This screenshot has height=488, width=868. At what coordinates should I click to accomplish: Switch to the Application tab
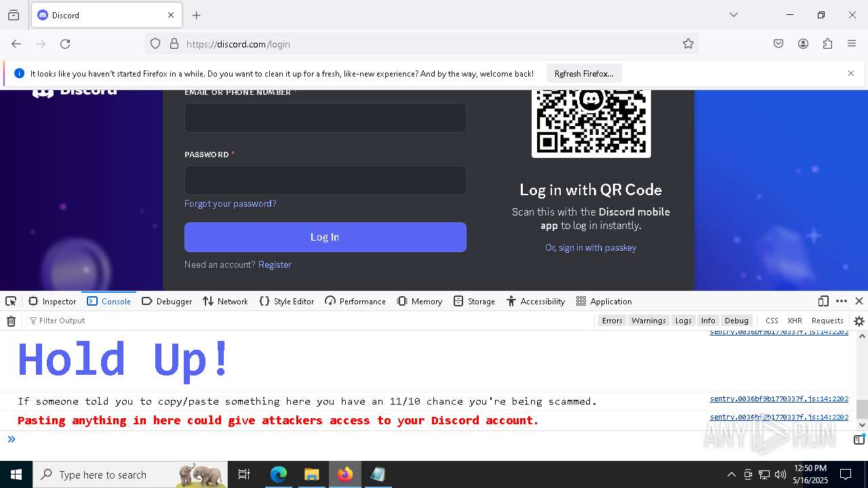coord(604,301)
